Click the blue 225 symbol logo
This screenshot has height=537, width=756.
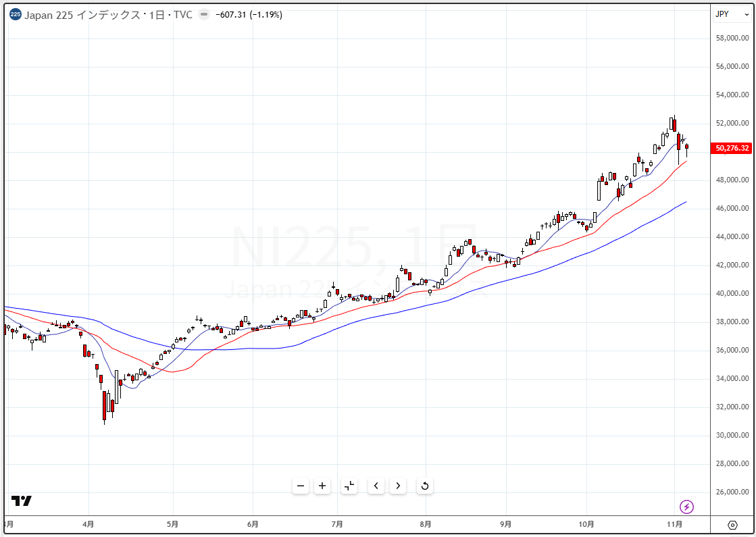click(16, 15)
